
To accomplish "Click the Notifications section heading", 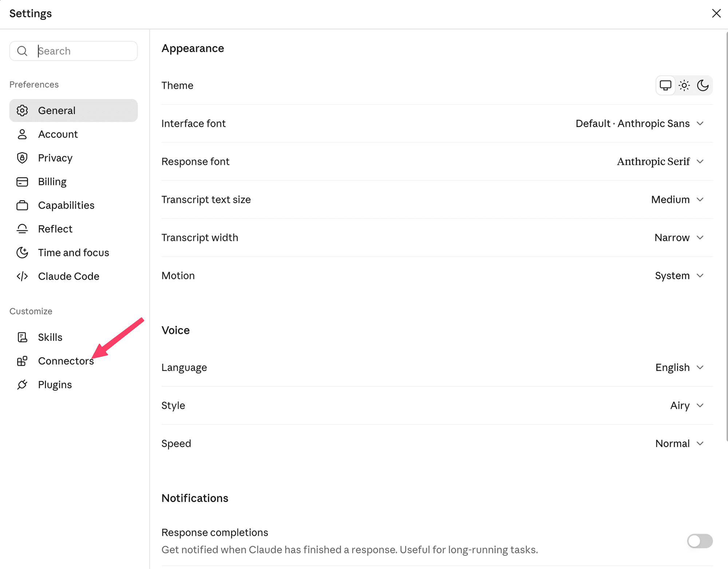I will [x=195, y=498].
